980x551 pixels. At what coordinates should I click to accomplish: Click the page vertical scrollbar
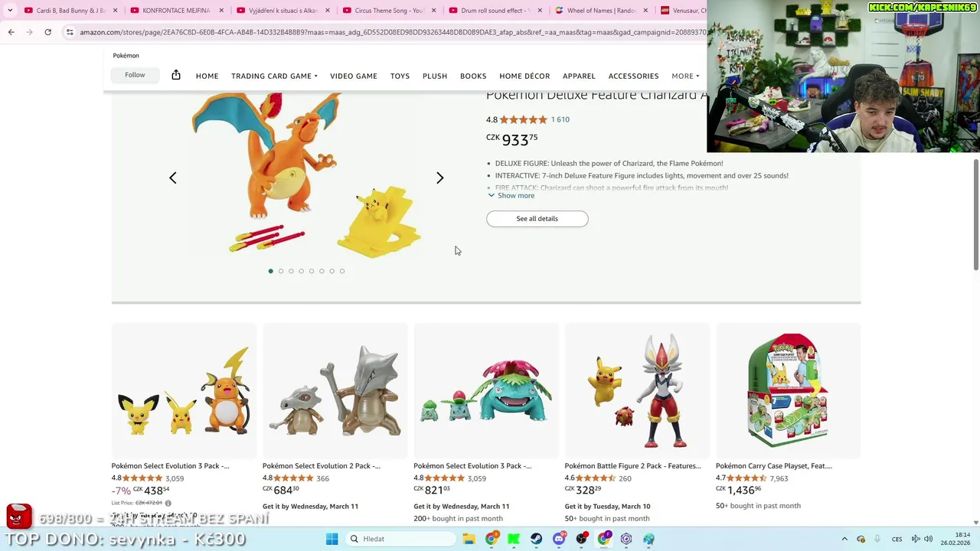click(x=975, y=214)
